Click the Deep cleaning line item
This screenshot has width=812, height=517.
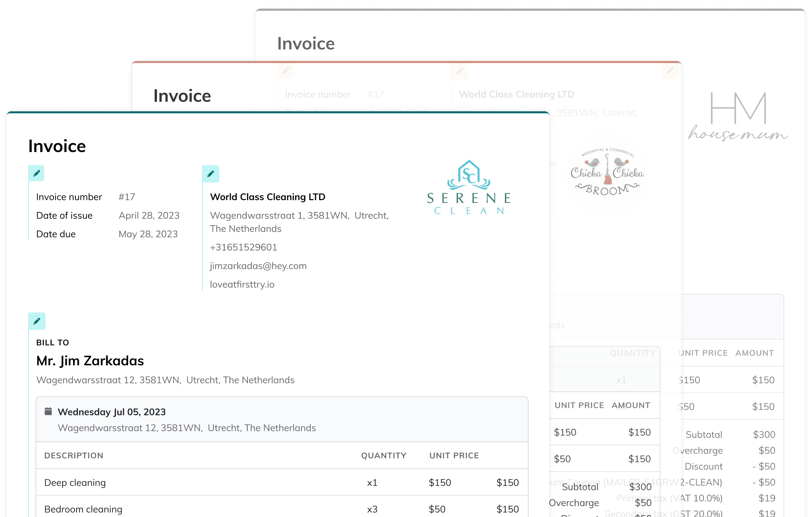click(75, 482)
